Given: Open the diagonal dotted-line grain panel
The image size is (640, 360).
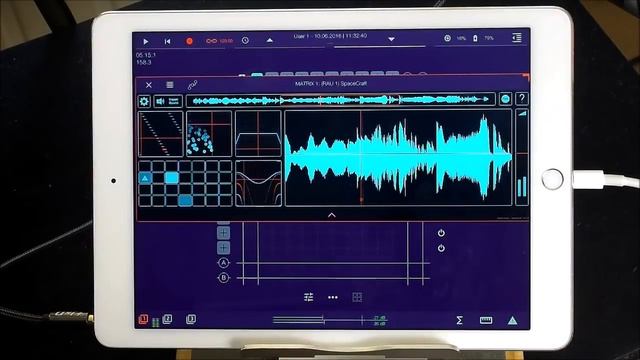Looking at the screenshot, I should coord(161,134).
